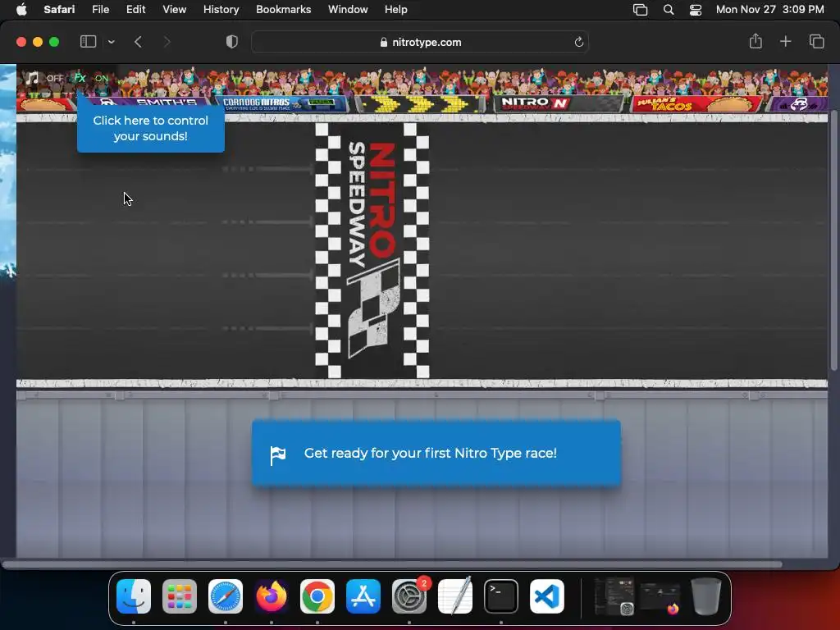Open the Safari menu
Screen dimensions: 840x630
point(59,9)
